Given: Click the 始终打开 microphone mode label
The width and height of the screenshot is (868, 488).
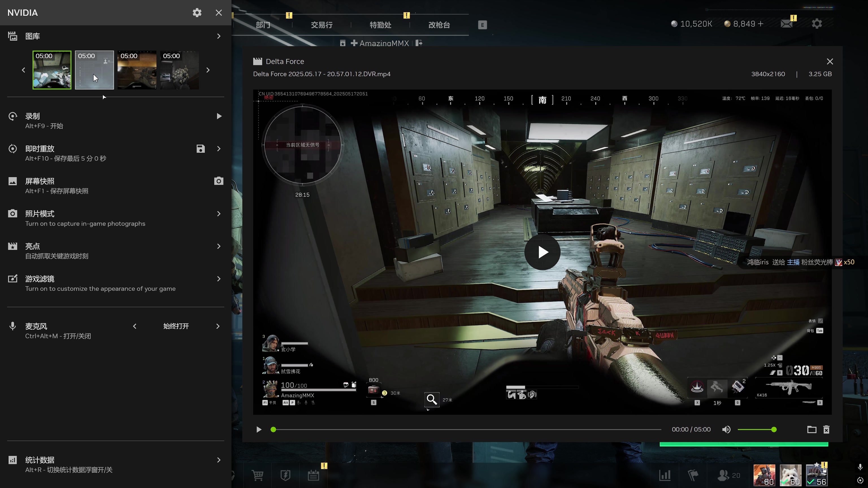Looking at the screenshot, I should pos(176,326).
